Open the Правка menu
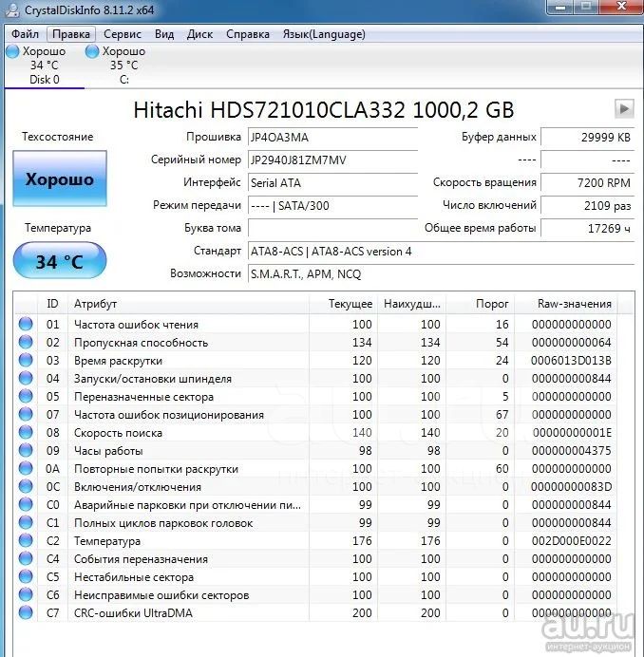 pyautogui.click(x=71, y=34)
